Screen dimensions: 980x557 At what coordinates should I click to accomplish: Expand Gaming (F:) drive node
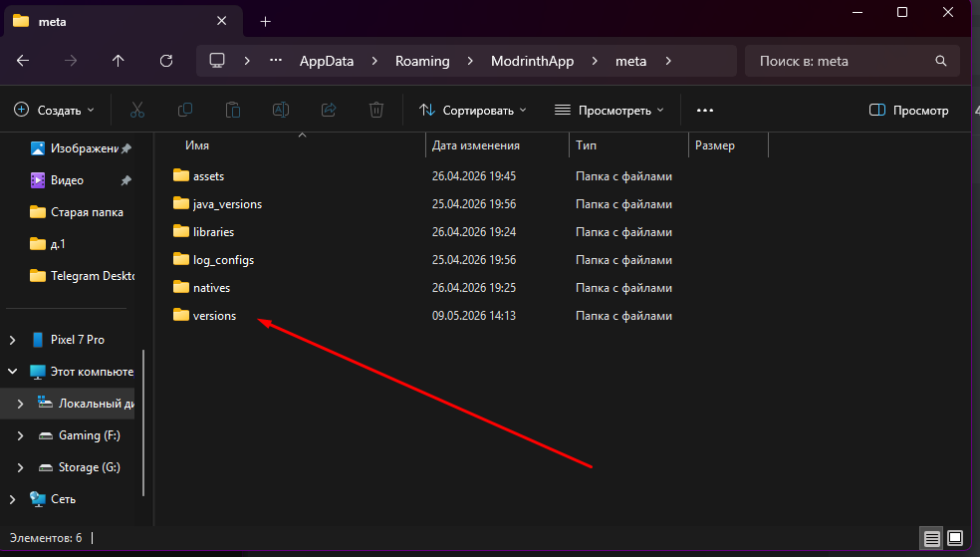pyautogui.click(x=21, y=435)
